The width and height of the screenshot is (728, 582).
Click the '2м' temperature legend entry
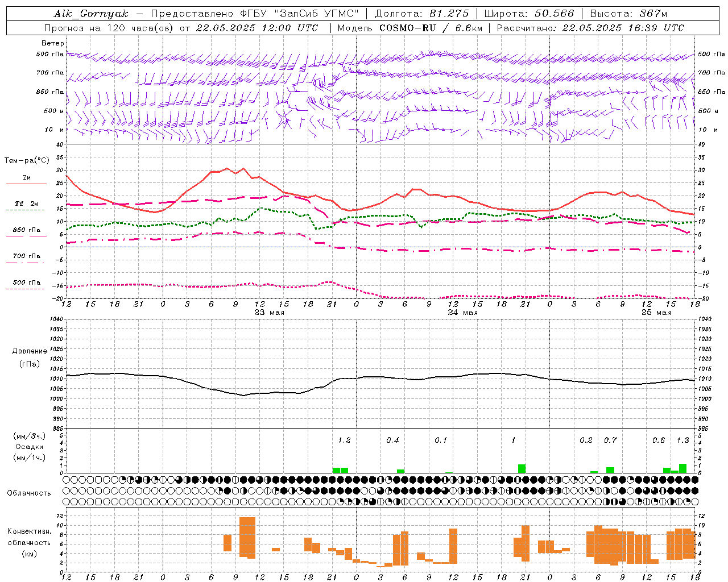coord(27,178)
